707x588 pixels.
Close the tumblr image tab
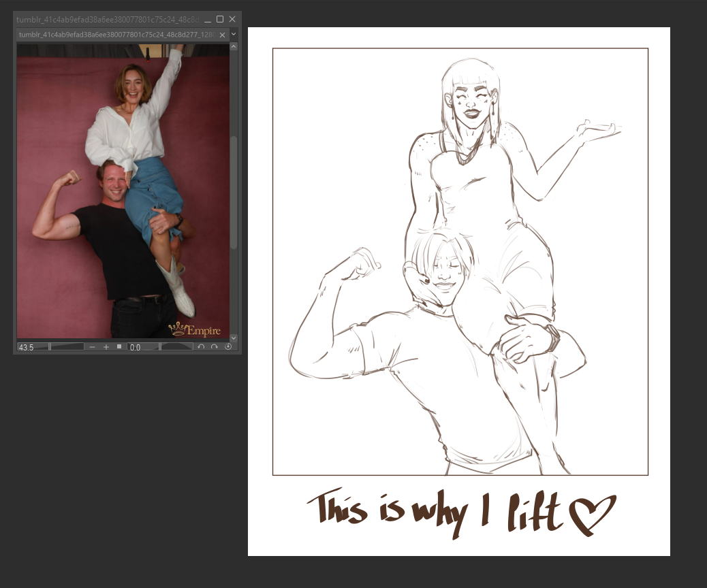223,34
